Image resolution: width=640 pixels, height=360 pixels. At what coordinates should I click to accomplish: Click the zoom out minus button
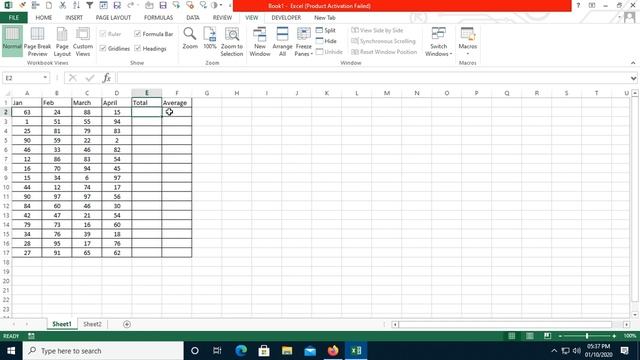tap(560, 336)
